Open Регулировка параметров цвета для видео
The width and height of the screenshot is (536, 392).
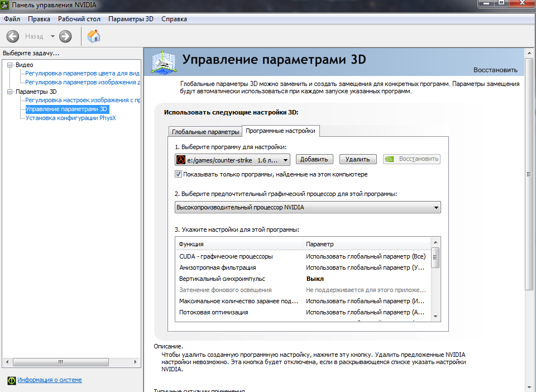pyautogui.click(x=83, y=73)
